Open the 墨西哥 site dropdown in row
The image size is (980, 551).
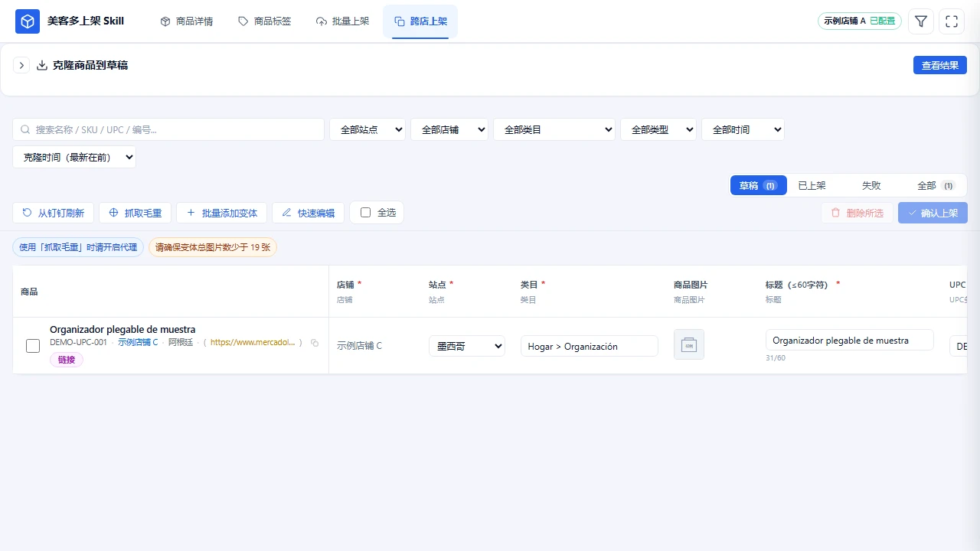pyautogui.click(x=467, y=346)
